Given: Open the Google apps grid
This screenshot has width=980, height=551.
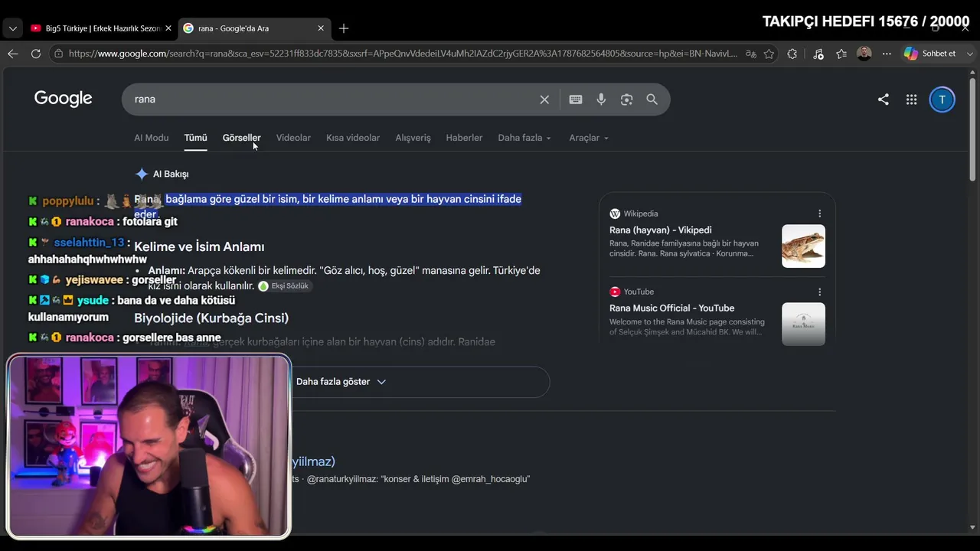Looking at the screenshot, I should coord(911,99).
